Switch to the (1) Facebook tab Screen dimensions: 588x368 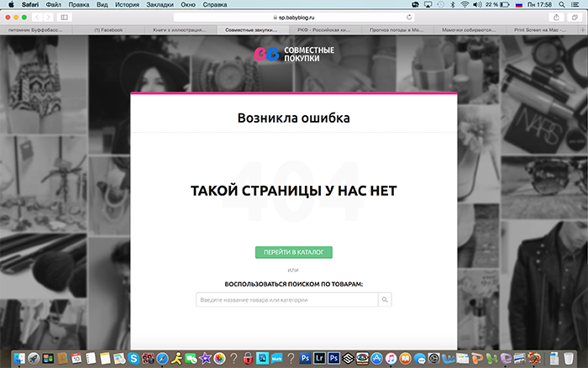click(x=108, y=29)
